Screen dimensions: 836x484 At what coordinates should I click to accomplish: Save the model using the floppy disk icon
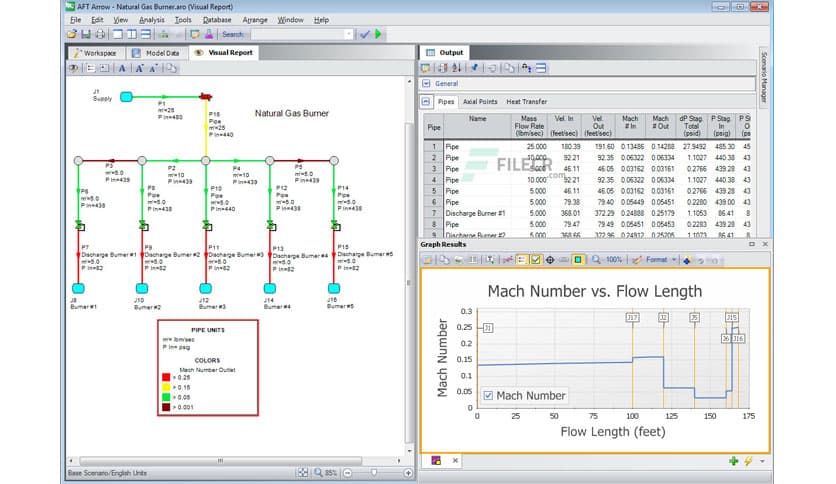86,34
